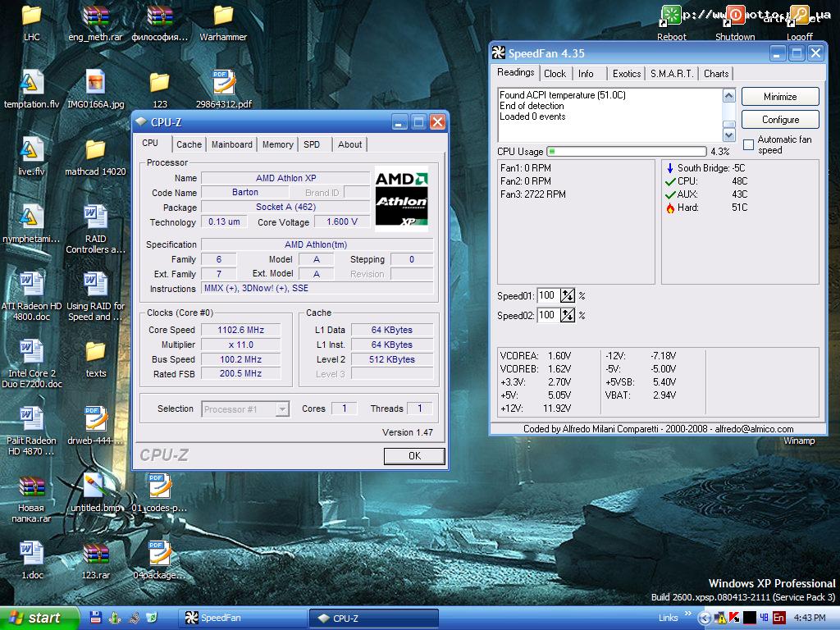Viewport: 840px width, 630px height.
Task: Increase Speed01 with the up spinner arrow
Action: 564,292
